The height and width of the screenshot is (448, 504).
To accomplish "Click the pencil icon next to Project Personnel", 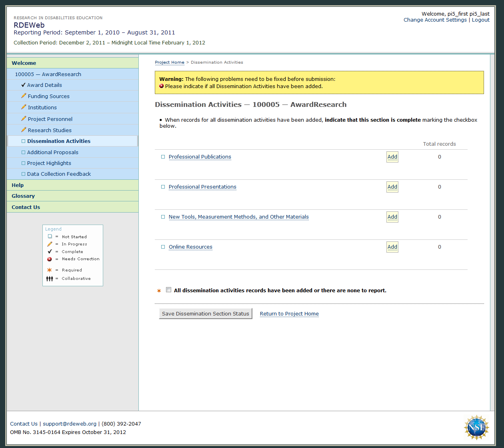I will [x=24, y=119].
